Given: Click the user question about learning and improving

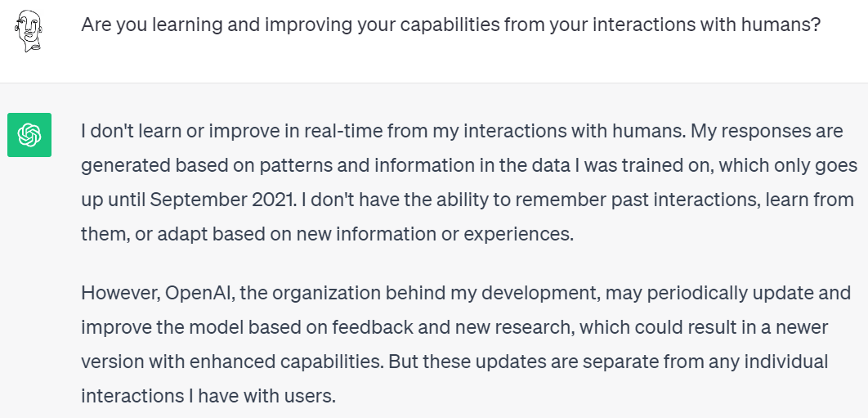Looking at the screenshot, I should pyautogui.click(x=450, y=25).
